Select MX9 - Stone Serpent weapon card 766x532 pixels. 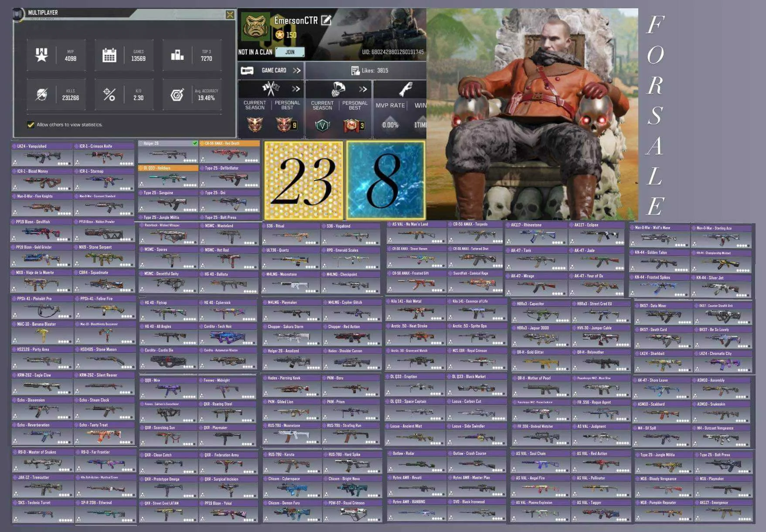point(104,256)
